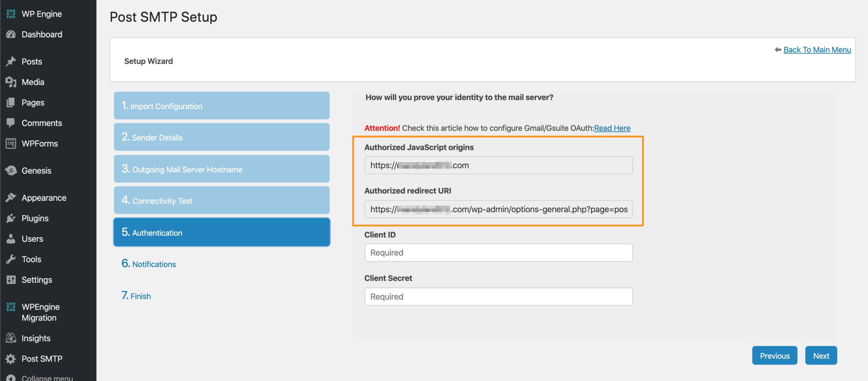Open Media library icon in sidebar
Viewport: 868px width, 381px height.
point(11,82)
